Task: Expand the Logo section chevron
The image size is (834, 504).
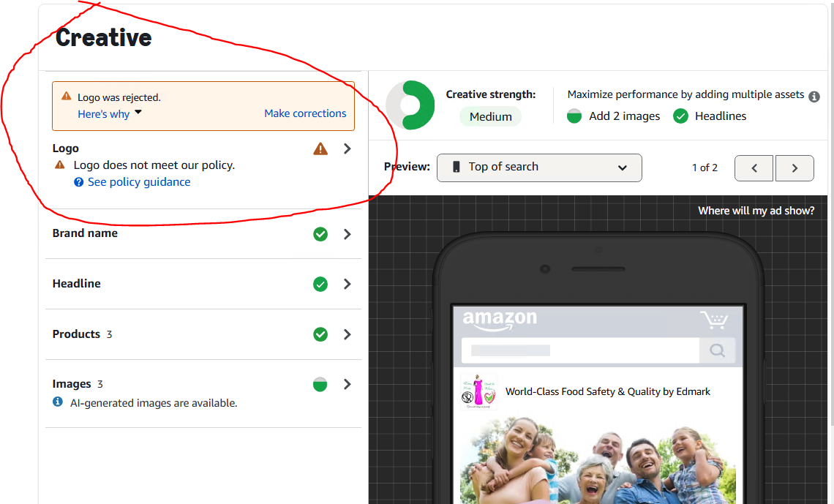Action: tap(347, 149)
